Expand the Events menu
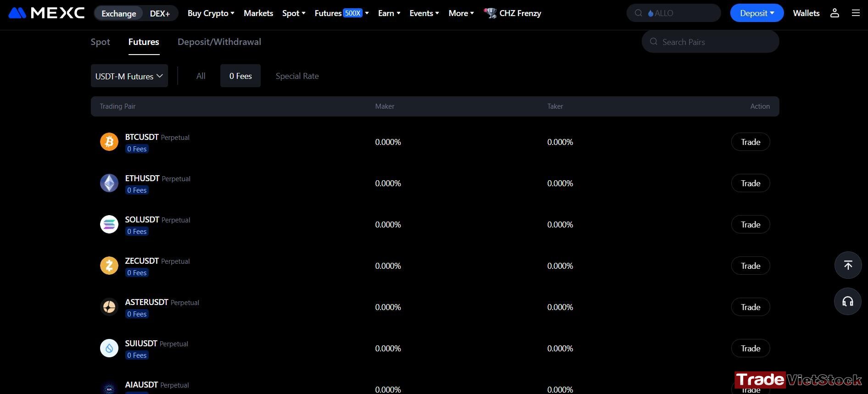Viewport: 868px width, 394px height. point(424,13)
